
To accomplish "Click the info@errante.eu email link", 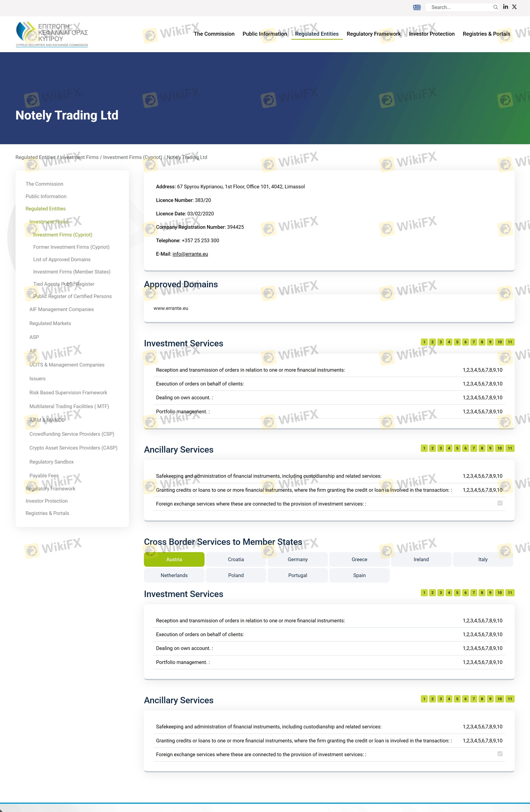I will click(x=190, y=254).
